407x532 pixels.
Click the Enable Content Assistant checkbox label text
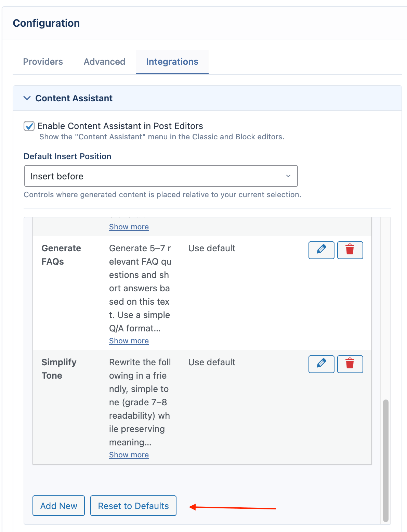[x=120, y=126]
